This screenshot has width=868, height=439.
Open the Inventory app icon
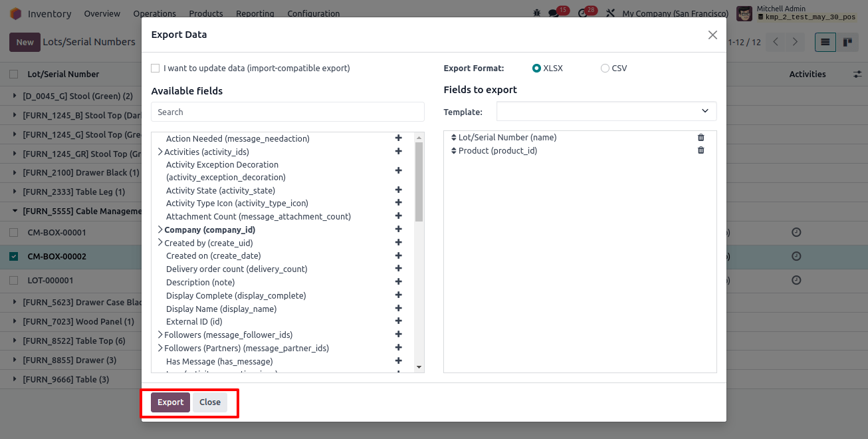click(x=15, y=13)
